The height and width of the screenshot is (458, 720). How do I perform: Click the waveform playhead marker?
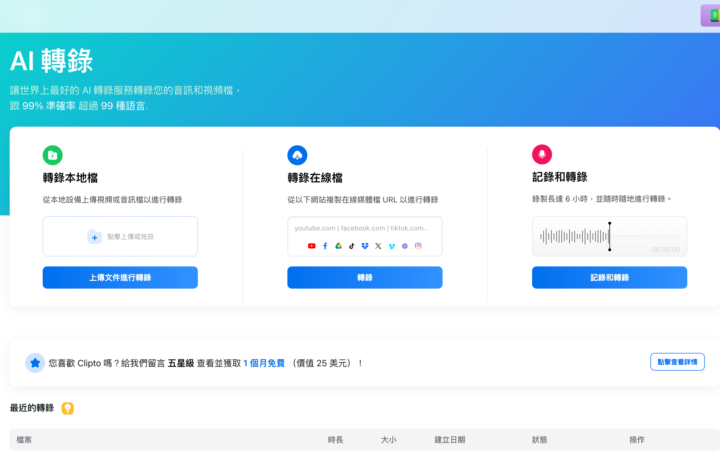click(610, 237)
